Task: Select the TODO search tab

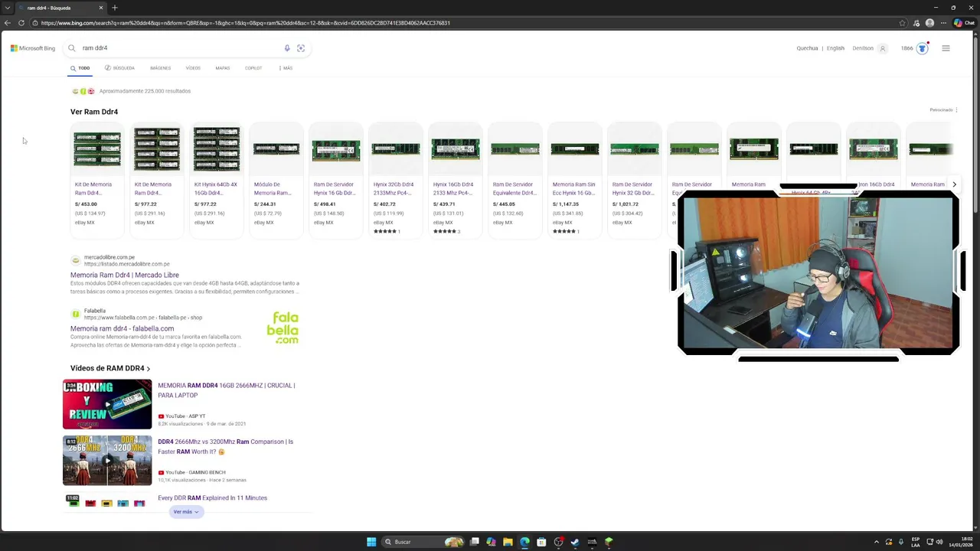Action: pos(80,68)
